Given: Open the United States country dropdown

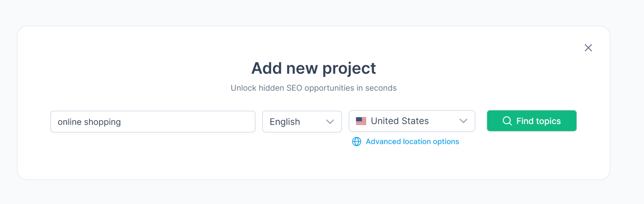Looking at the screenshot, I should (412, 121).
